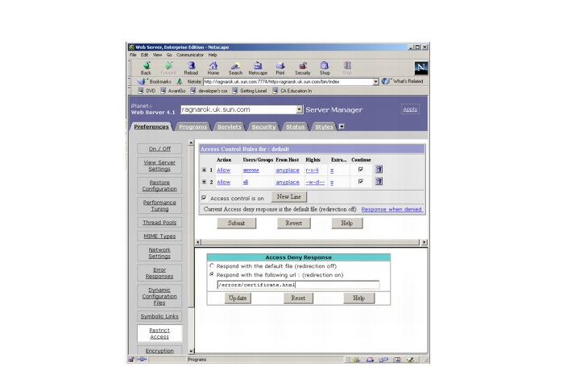The image size is (588, 366).
Task: Toggle Continue checkbox for rule 2
Action: pyautogui.click(x=361, y=181)
